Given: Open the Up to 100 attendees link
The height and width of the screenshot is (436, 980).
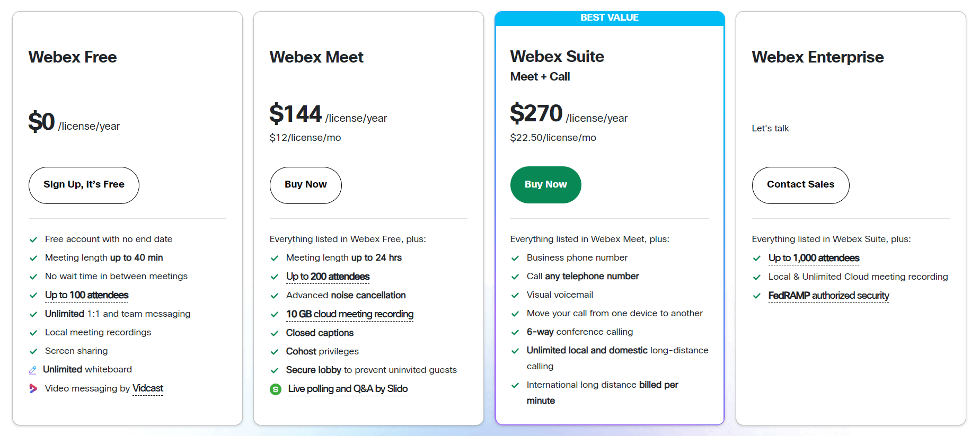Looking at the screenshot, I should click(x=86, y=295).
